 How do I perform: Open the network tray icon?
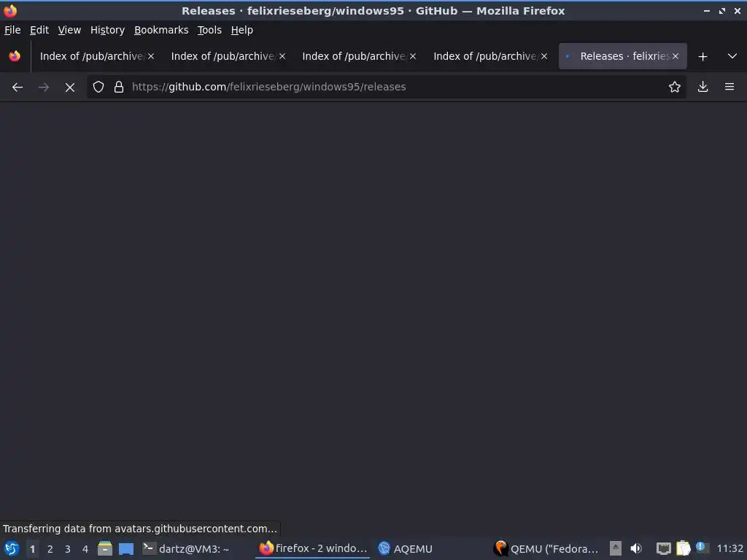point(663,548)
